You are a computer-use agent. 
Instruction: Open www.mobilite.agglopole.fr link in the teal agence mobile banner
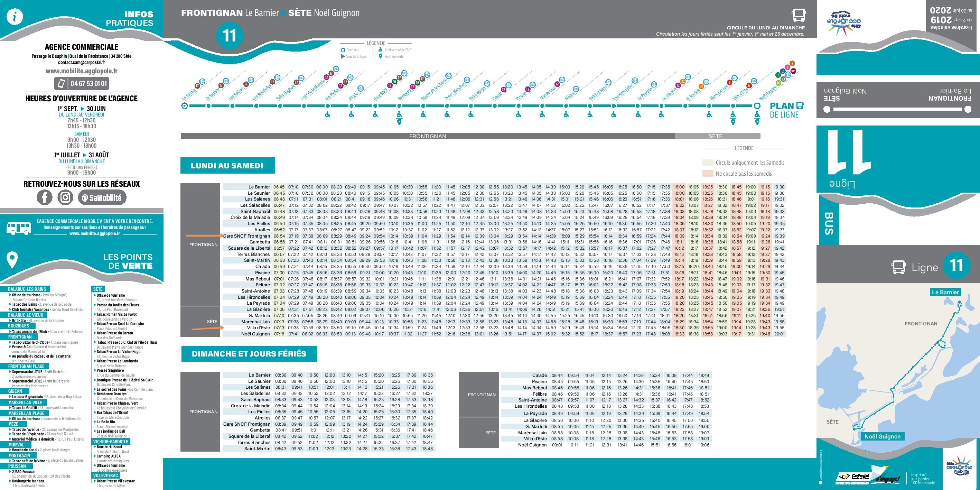pos(94,233)
